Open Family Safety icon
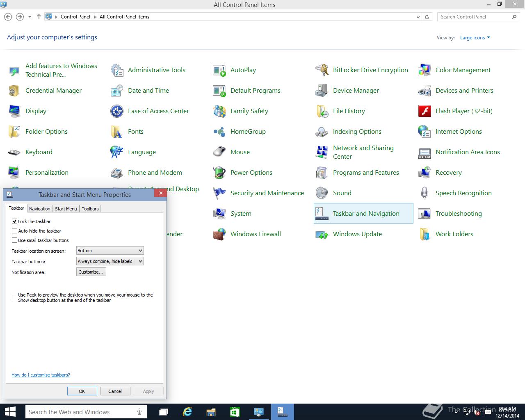The height and width of the screenshot is (420, 525). [219, 111]
